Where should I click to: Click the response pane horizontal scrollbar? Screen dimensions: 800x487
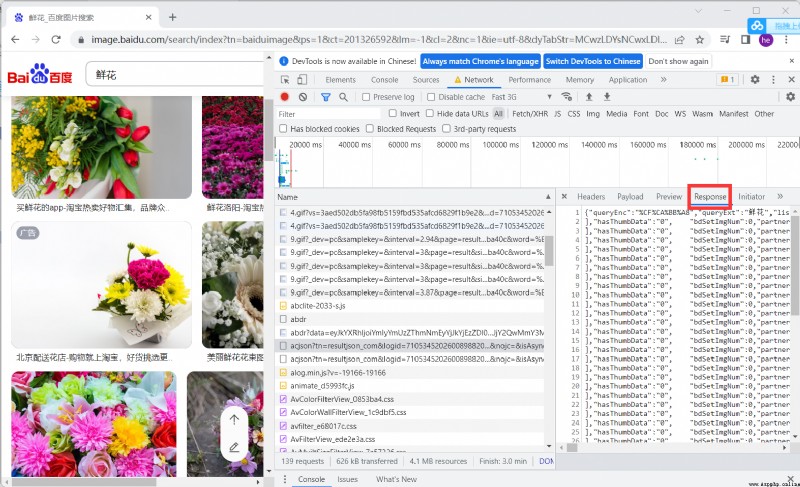pyautogui.click(x=572, y=447)
